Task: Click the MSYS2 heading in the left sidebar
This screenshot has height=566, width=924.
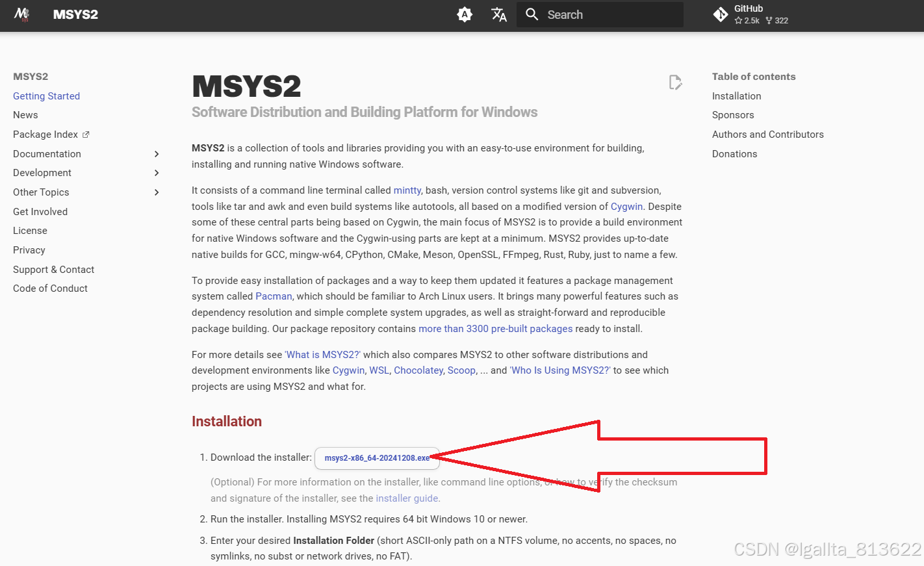Action: [31, 77]
